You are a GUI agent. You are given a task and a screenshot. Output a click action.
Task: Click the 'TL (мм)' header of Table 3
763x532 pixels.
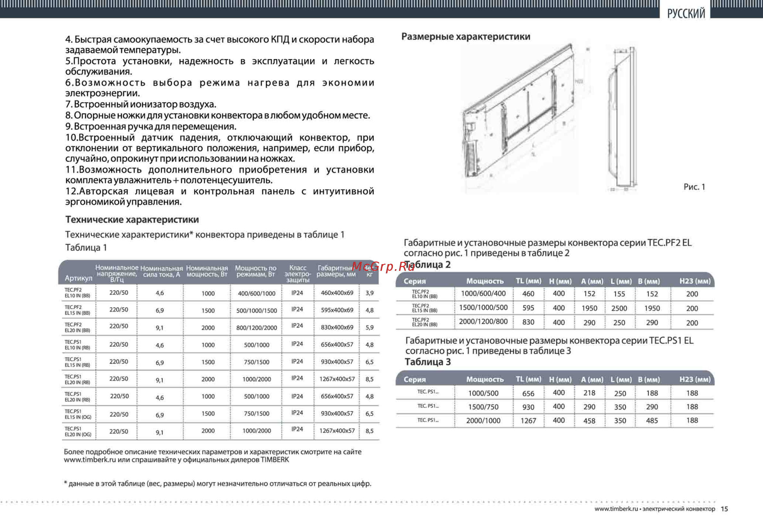pyautogui.click(x=528, y=379)
